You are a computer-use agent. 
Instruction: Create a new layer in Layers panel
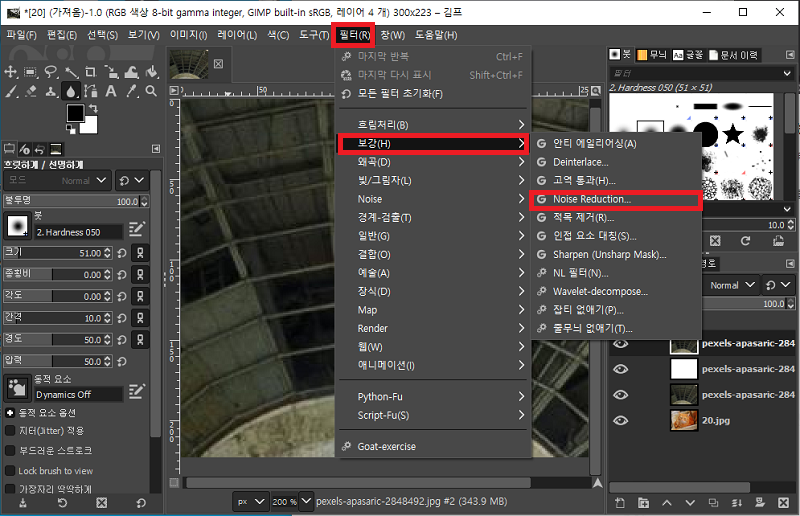pyautogui.click(x=620, y=503)
